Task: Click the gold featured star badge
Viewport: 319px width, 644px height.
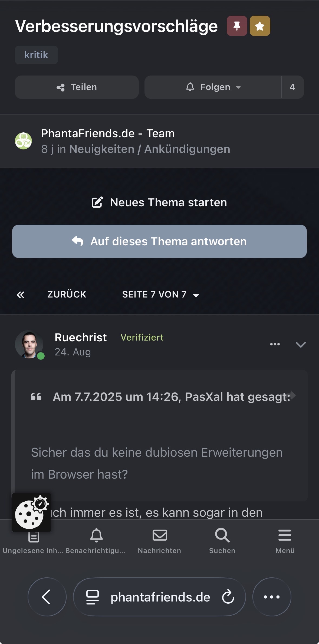Action: point(260,26)
